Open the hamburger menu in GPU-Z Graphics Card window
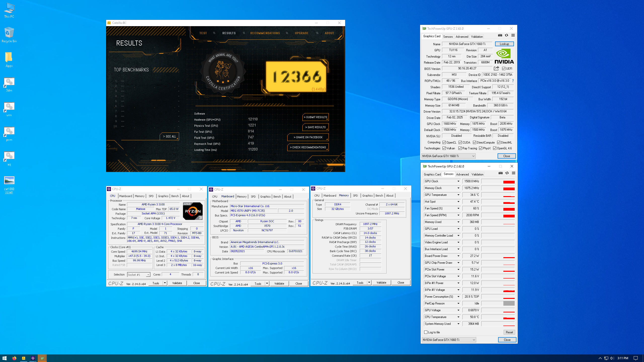The width and height of the screenshot is (644, 362). point(513,35)
